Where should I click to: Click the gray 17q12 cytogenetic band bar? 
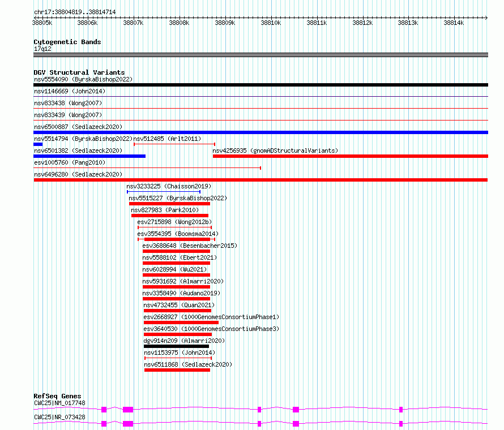click(x=260, y=55)
